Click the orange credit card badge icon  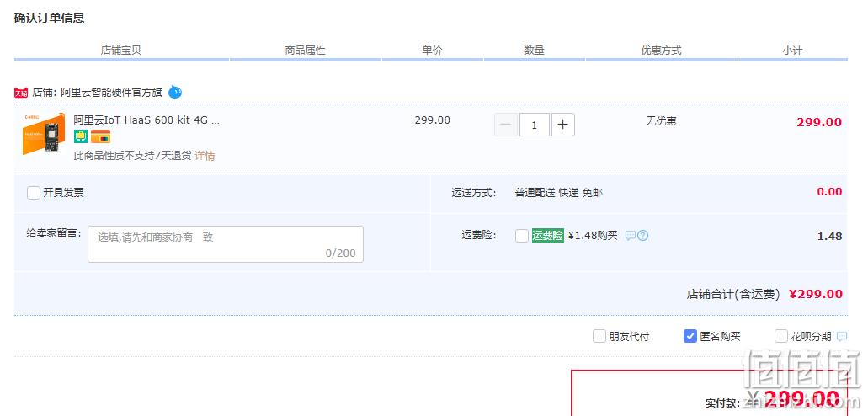coord(101,136)
